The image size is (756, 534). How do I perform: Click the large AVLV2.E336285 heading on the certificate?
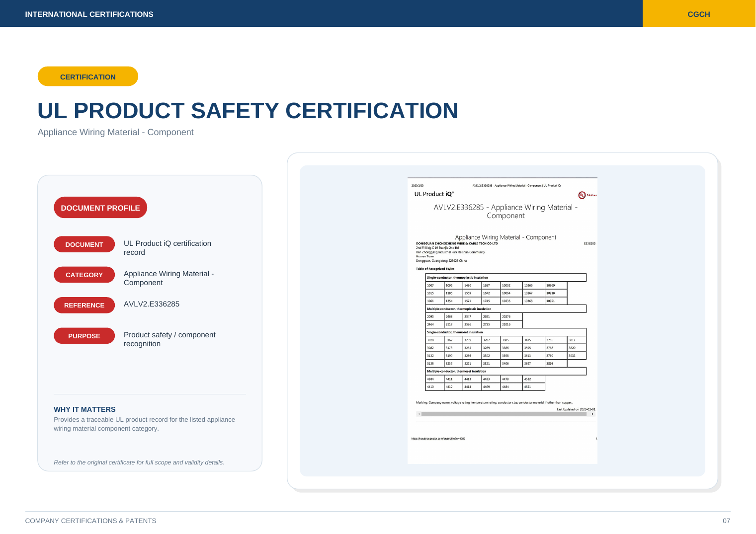[x=505, y=212]
